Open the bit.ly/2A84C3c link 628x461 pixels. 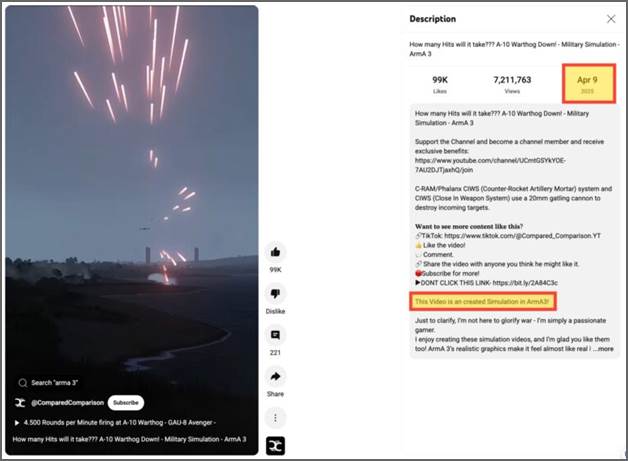tap(525, 283)
